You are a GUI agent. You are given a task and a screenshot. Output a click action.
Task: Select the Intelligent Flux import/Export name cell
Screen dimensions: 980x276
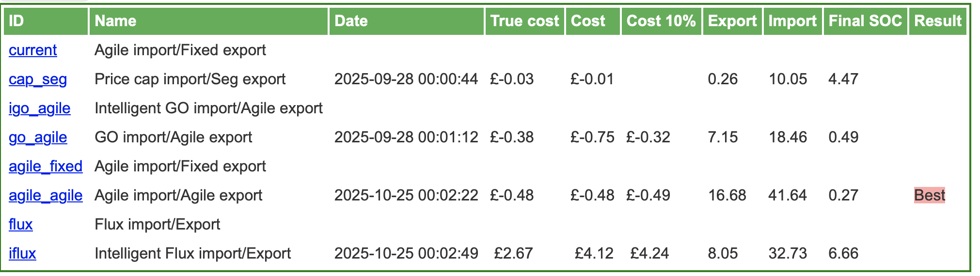tap(193, 254)
